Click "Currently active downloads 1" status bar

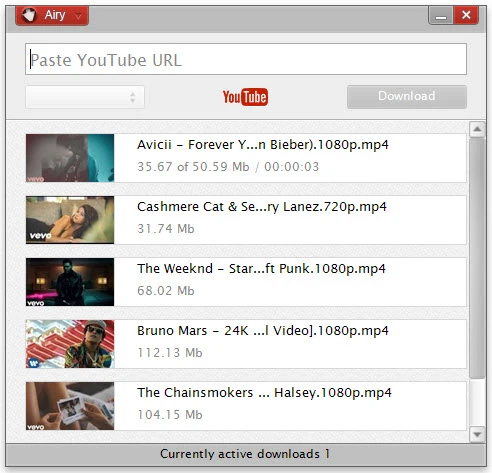(246, 454)
